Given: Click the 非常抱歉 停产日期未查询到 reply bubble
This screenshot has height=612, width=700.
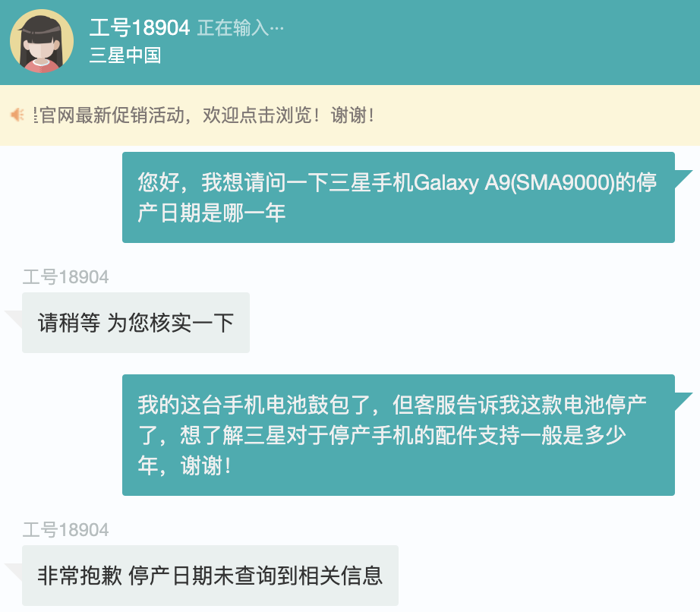Looking at the screenshot, I should pyautogui.click(x=210, y=576).
